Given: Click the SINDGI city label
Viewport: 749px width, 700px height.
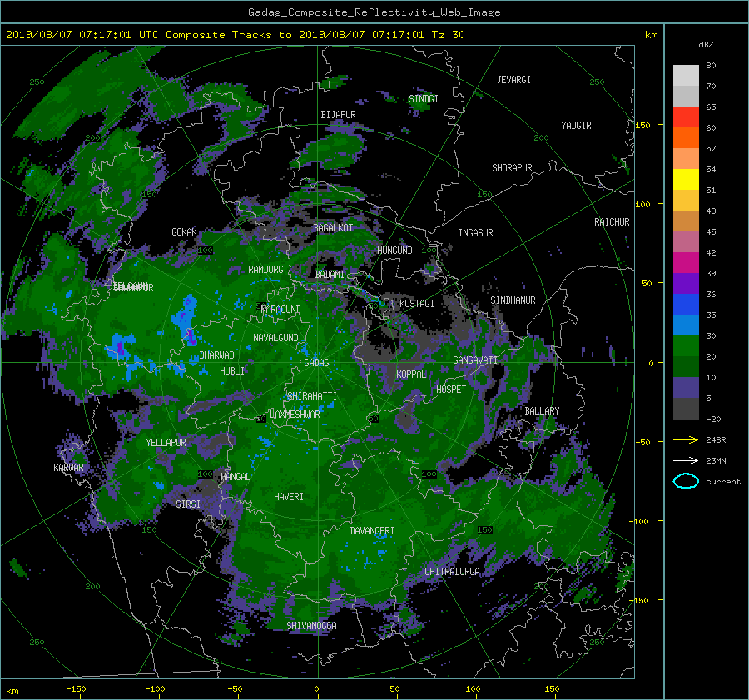Looking at the screenshot, I should point(424,99).
